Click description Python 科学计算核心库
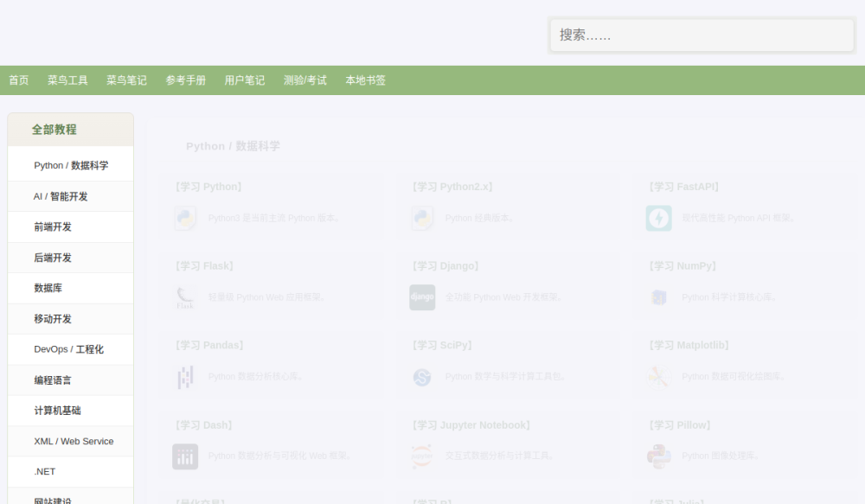The image size is (865, 504). 730,297
